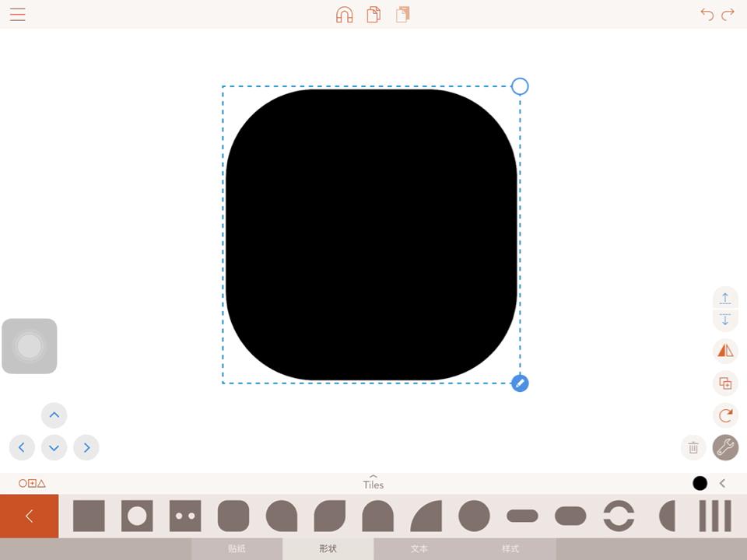Open the 样式 tab
This screenshot has width=747, height=560.
pyautogui.click(x=510, y=548)
